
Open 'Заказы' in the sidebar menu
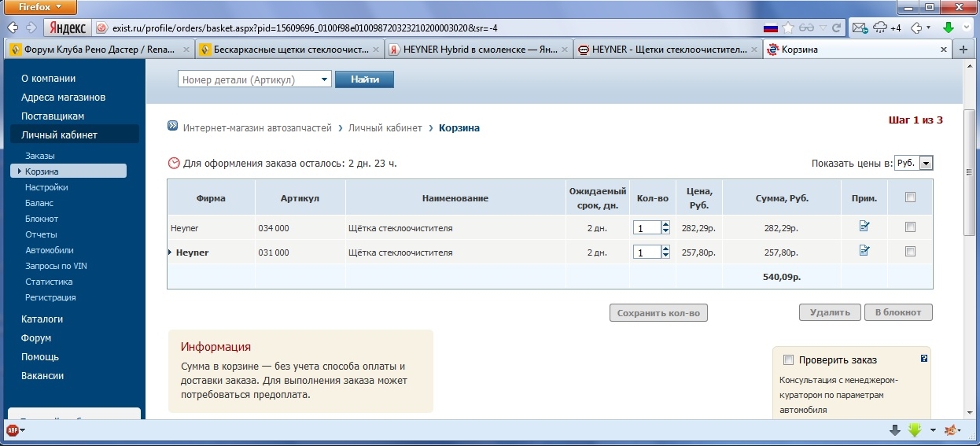tap(39, 156)
